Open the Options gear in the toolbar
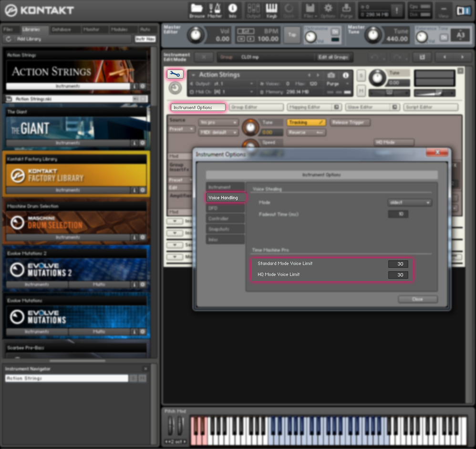Image resolution: width=476 pixels, height=449 pixels. (x=328, y=10)
